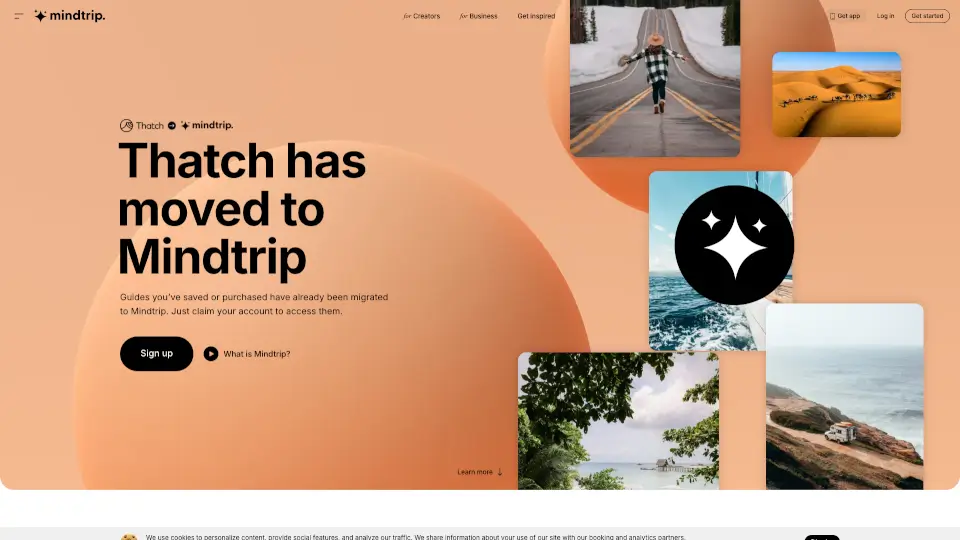Click the small mindtrip logo above headline
Viewport: 960px width, 540px height.
(207, 126)
